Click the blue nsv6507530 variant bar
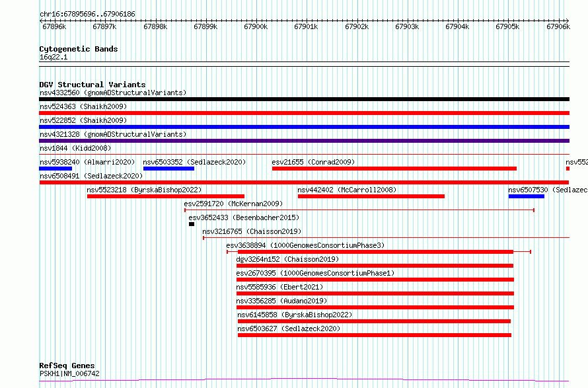This screenshot has width=588, height=388. (x=527, y=196)
